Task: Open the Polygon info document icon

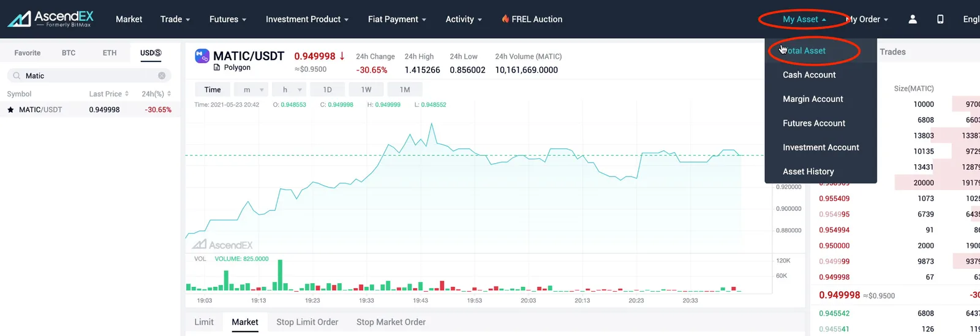Action: tap(217, 67)
